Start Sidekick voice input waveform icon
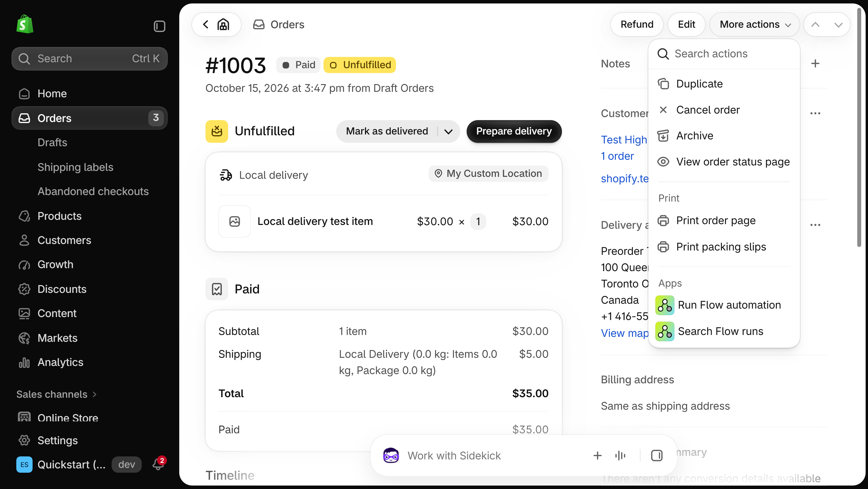This screenshot has width=868, height=489. point(620,455)
